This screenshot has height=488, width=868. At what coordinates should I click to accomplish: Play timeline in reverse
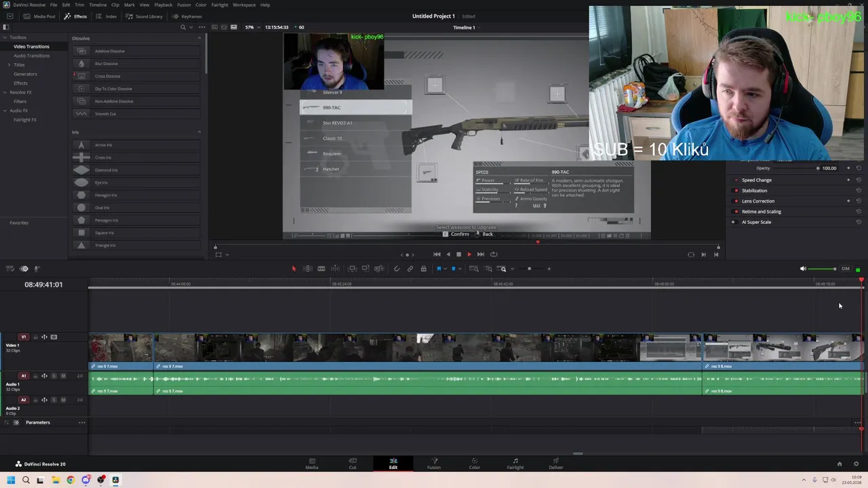448,254
